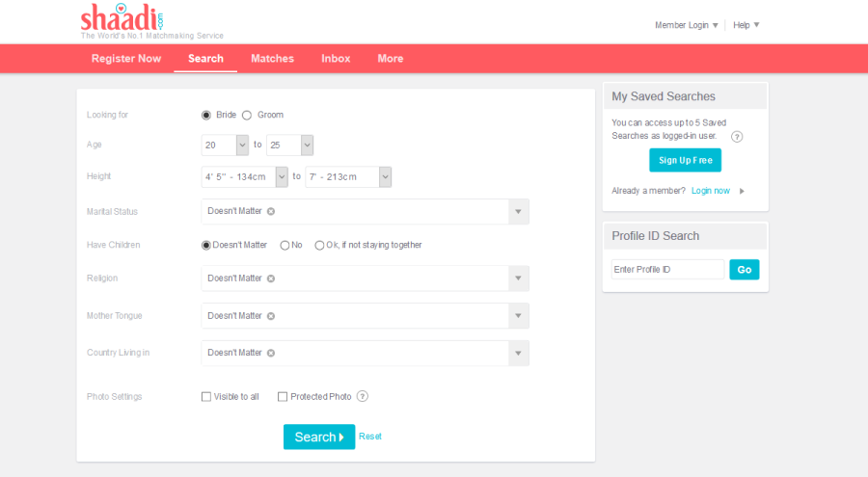Image resolution: width=868 pixels, height=477 pixels.
Task: Click the Saved Searches help question icon
Action: (x=737, y=137)
